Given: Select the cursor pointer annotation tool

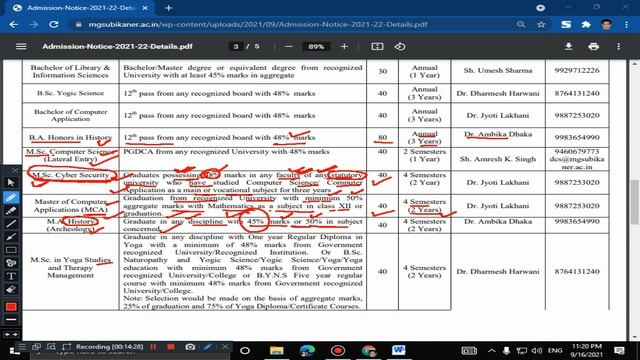Looking at the screenshot, I should tap(11, 183).
